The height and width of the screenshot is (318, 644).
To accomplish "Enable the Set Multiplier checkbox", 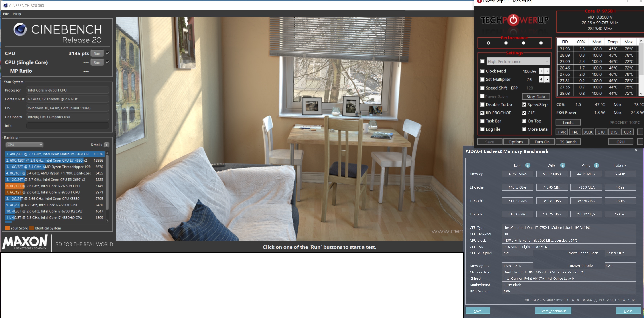I will pos(482,80).
